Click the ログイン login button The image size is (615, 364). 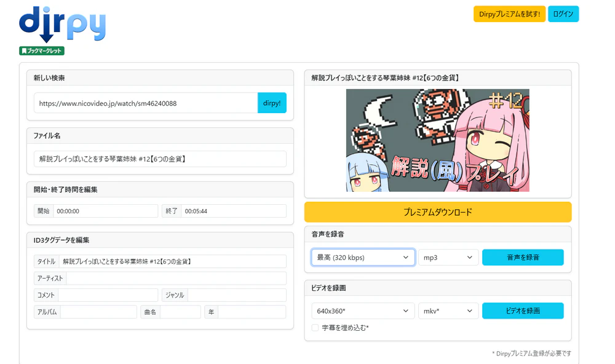click(x=563, y=12)
